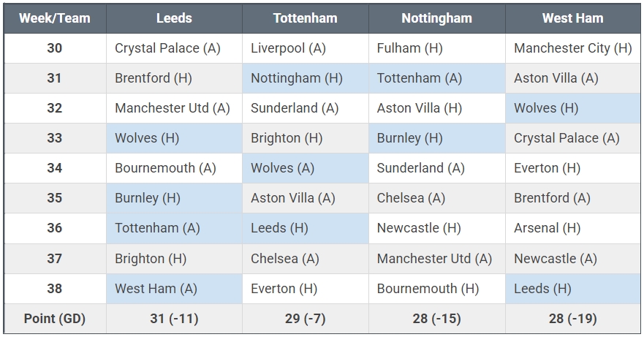Click the Nottingham column header

436,18
